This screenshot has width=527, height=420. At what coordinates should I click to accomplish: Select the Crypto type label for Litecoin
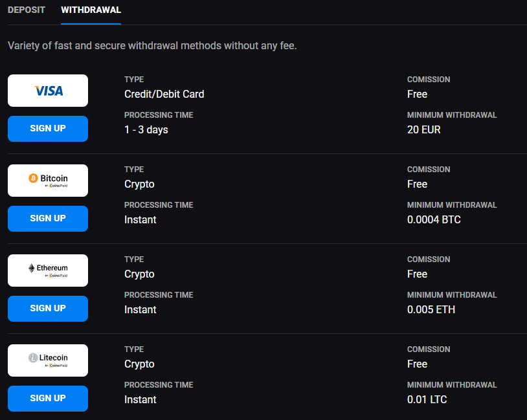click(139, 364)
